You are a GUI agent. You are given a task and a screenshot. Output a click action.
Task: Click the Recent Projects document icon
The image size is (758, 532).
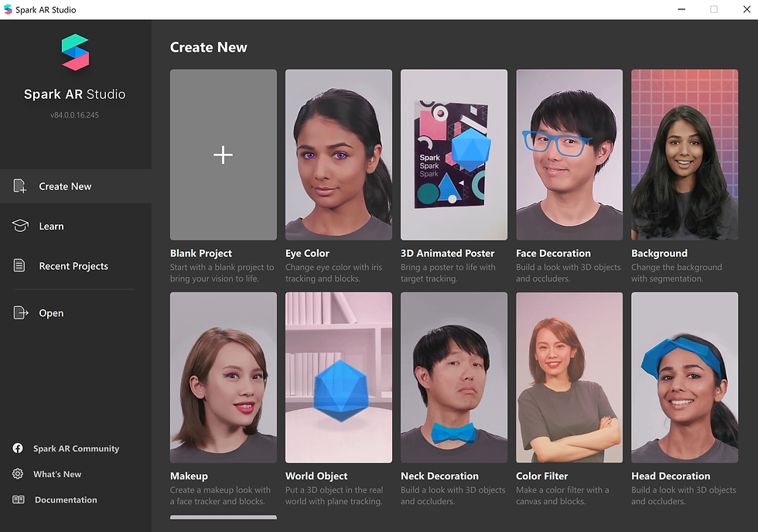coord(19,265)
